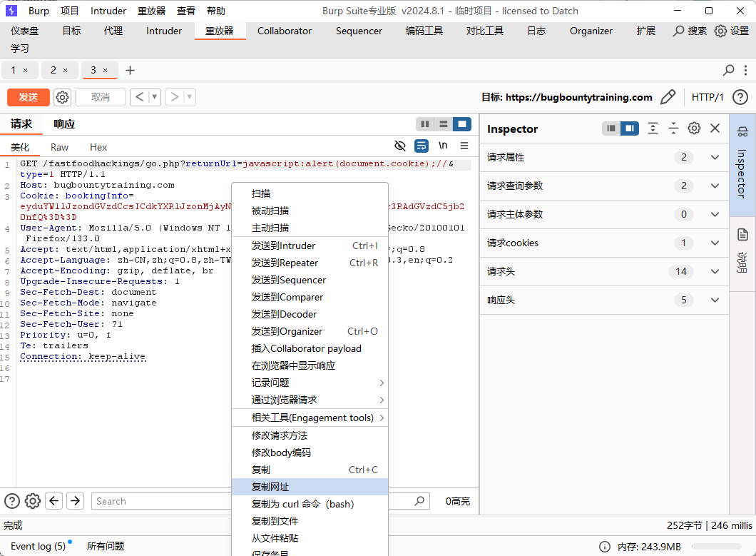Edit target with the pencil icon

coord(668,97)
